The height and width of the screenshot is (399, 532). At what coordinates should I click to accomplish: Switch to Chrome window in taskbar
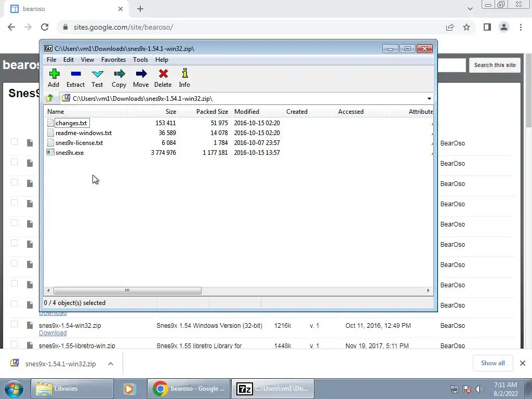coord(189,389)
